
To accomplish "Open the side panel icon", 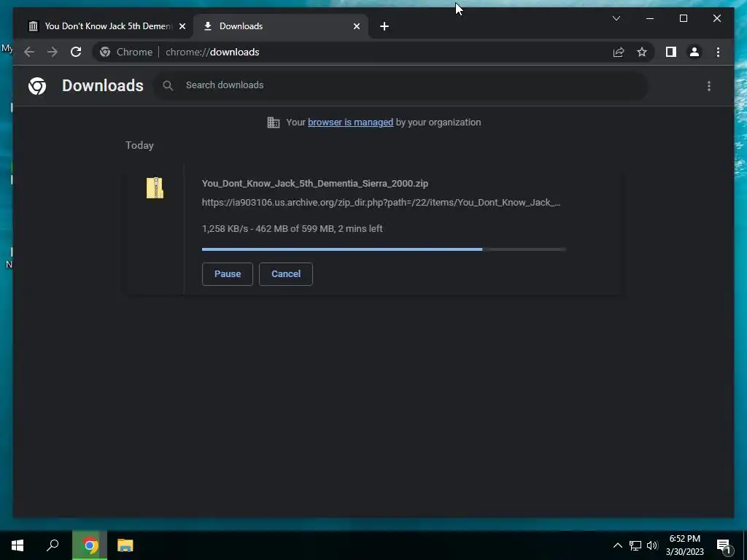I will click(x=671, y=52).
